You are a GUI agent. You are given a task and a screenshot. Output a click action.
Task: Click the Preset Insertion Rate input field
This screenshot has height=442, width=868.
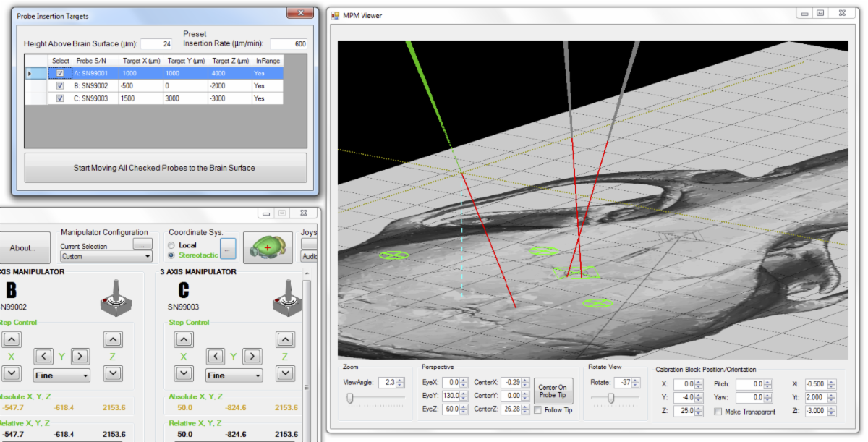[289, 43]
